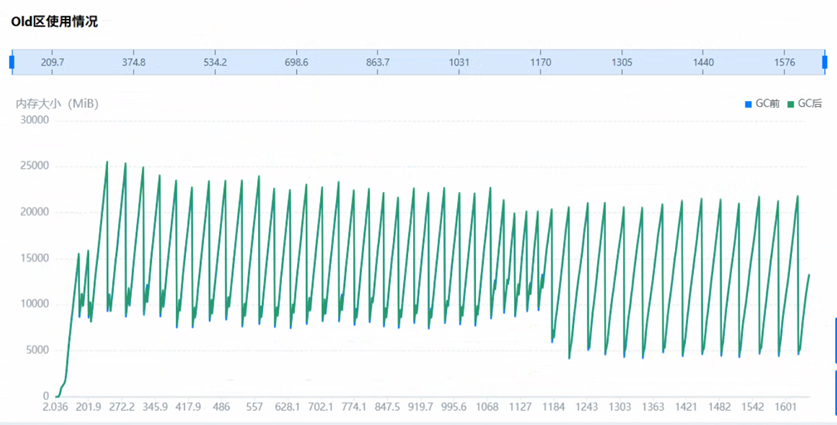Click the 1031 mark on the range slider
This screenshot has width=837, height=425.
(459, 62)
